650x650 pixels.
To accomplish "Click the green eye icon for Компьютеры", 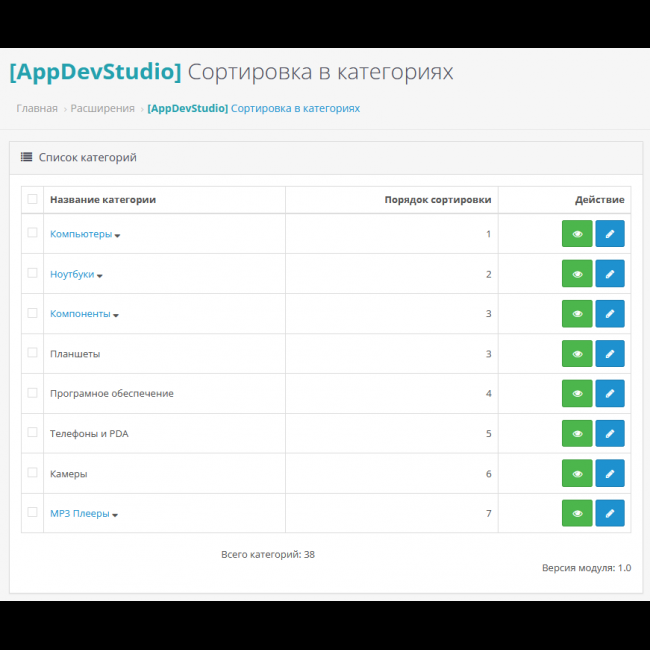I will [577, 234].
